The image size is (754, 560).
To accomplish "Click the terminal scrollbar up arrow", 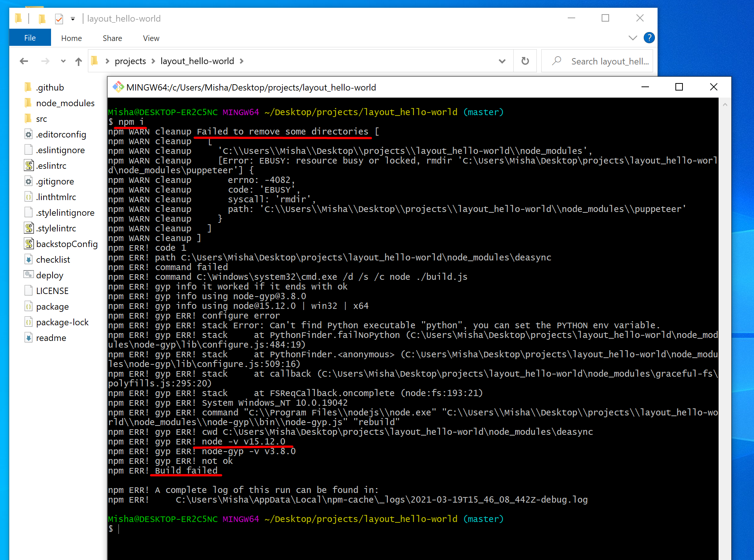I will 725,105.
